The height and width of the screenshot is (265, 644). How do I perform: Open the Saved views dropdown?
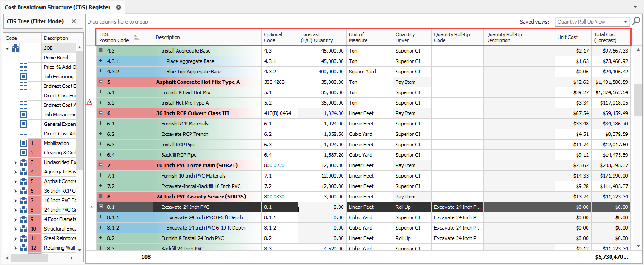pos(626,22)
